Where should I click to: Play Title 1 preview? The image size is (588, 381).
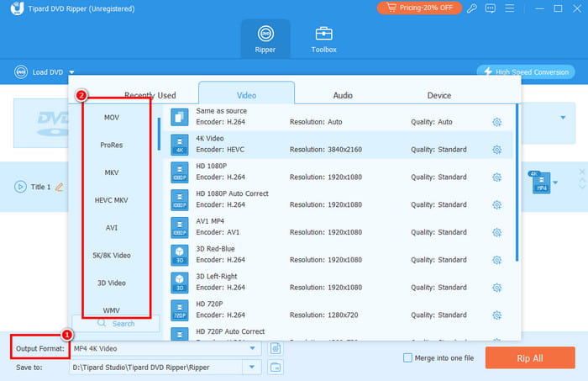(20, 187)
